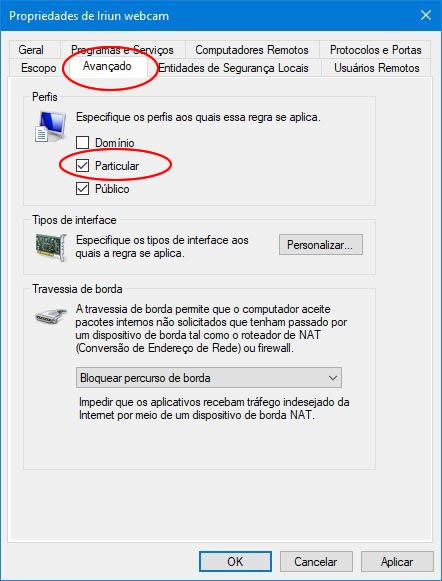Click the Personalizar... button
The height and width of the screenshot is (581, 442).
(321, 245)
